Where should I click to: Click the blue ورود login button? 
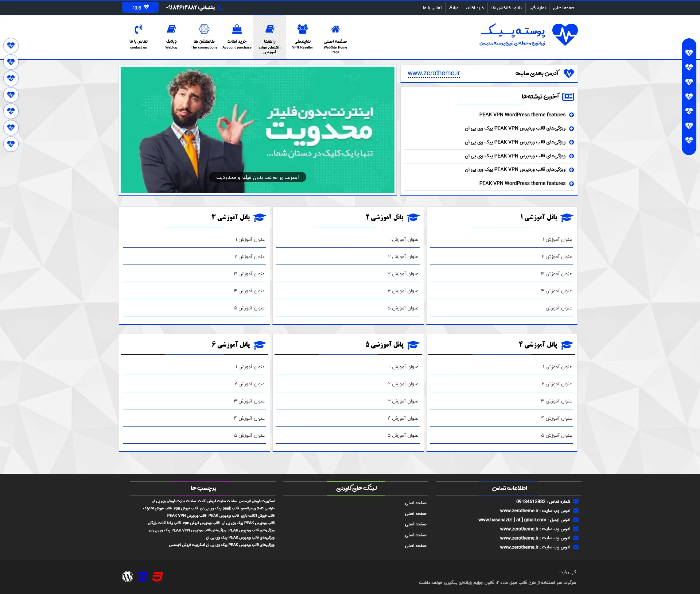[140, 7]
